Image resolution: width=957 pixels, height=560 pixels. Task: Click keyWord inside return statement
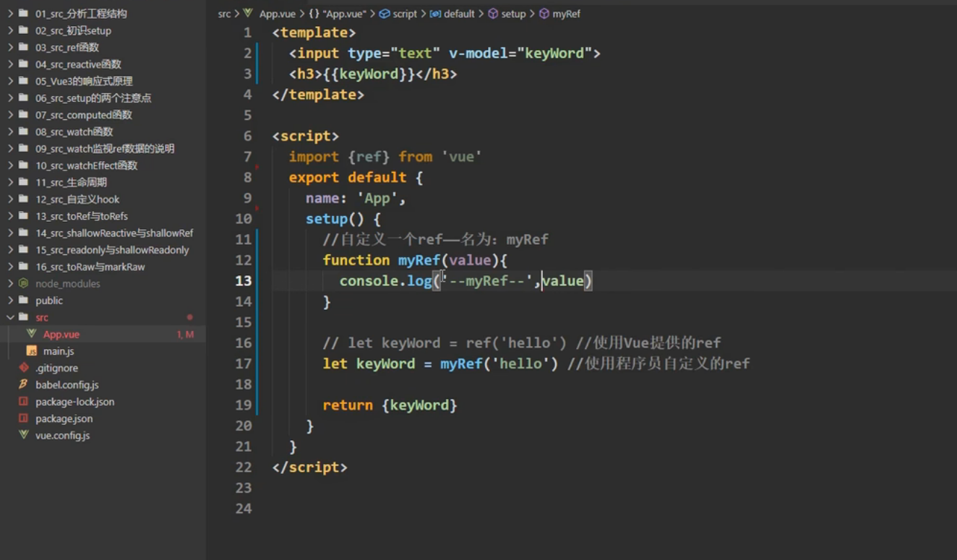419,405
